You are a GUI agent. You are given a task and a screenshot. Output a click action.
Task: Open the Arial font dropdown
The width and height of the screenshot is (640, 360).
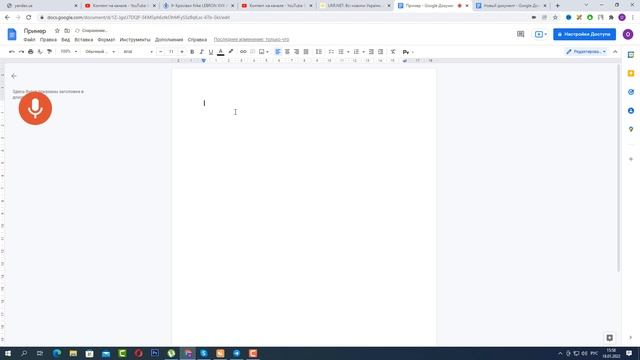[138, 52]
